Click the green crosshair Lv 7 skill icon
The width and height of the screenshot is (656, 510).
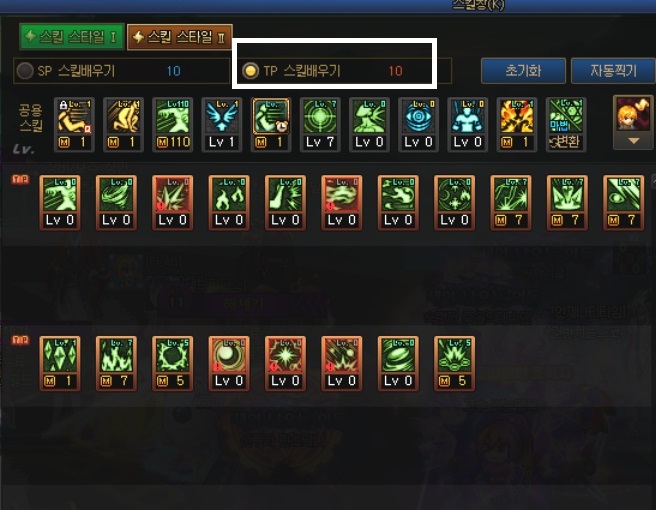tap(320, 125)
